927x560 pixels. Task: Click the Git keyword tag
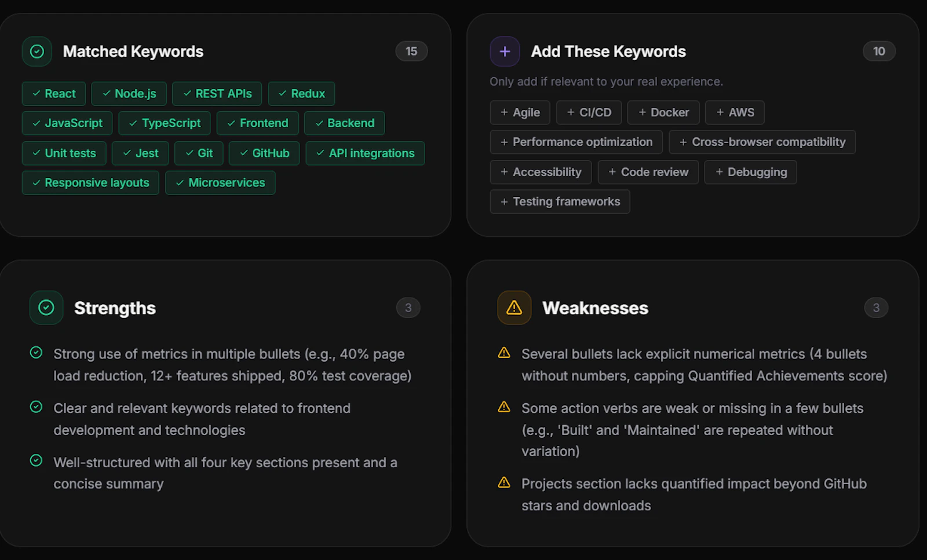[x=199, y=153]
